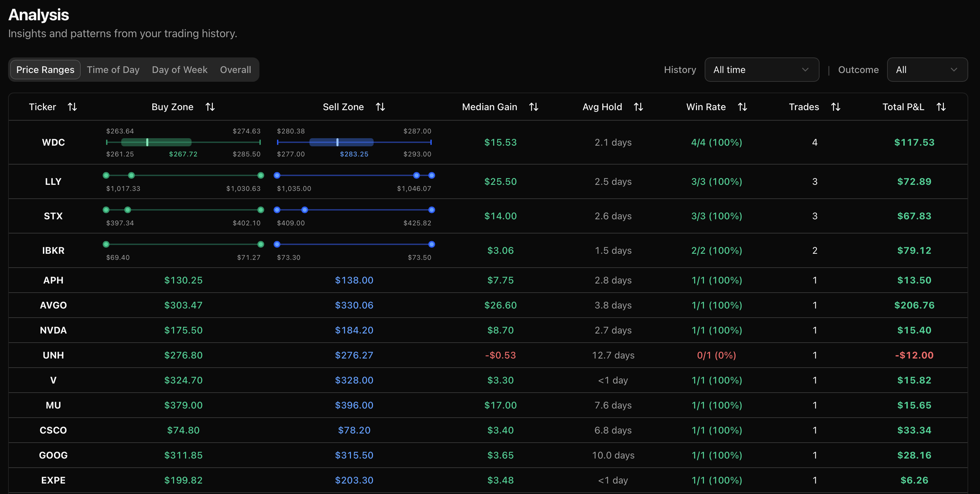
Task: Click Avg Hold sort arrows icon
Action: (638, 107)
